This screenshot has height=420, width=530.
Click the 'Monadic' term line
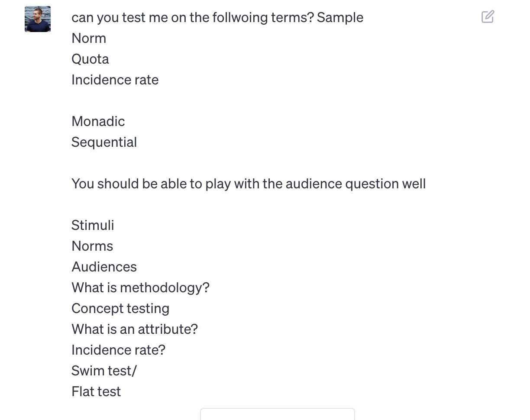pyautogui.click(x=98, y=121)
